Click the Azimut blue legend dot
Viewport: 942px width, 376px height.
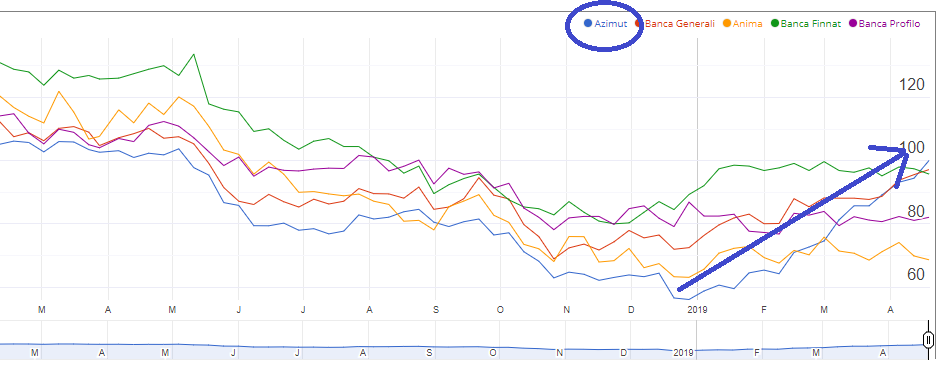[588, 24]
